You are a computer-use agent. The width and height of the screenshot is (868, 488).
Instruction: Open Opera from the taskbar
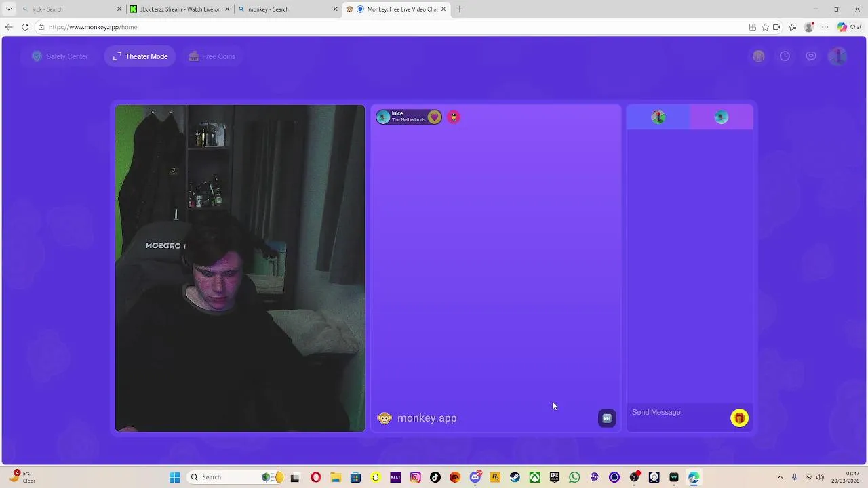[x=315, y=477]
